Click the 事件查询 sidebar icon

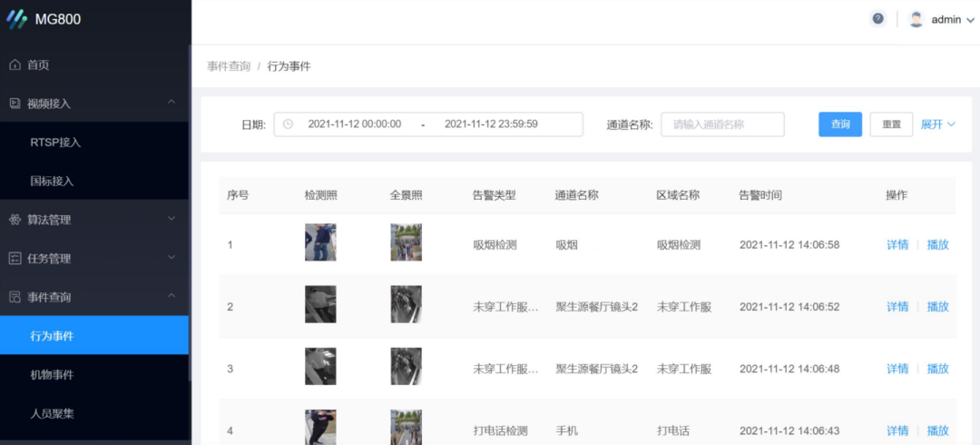(x=15, y=297)
